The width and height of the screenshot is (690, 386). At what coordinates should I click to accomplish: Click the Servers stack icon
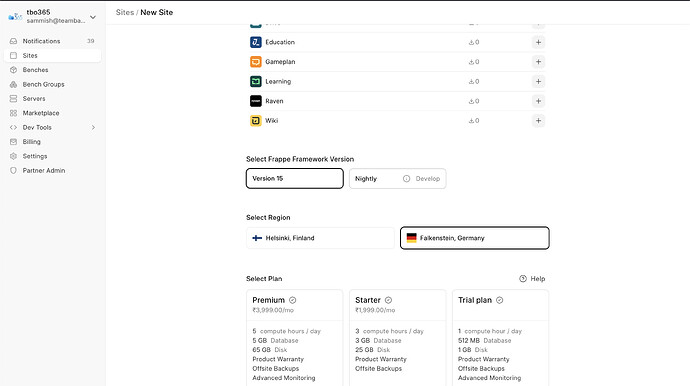13,99
